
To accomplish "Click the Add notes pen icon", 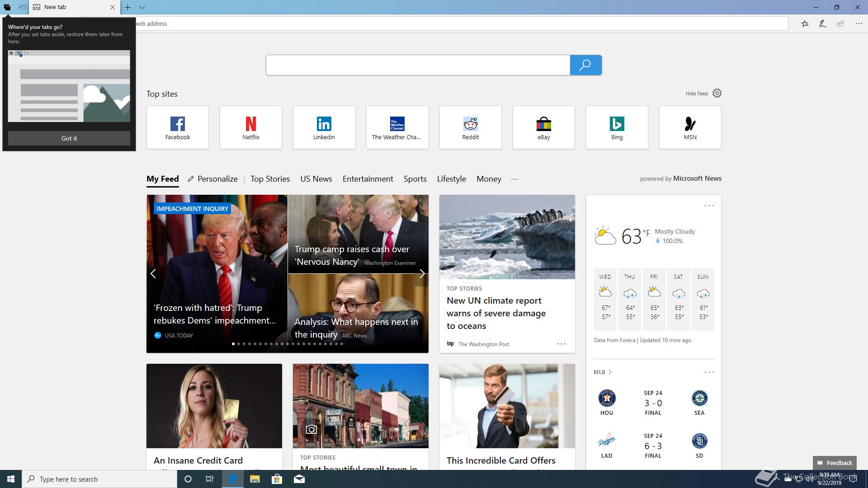I will (x=823, y=23).
